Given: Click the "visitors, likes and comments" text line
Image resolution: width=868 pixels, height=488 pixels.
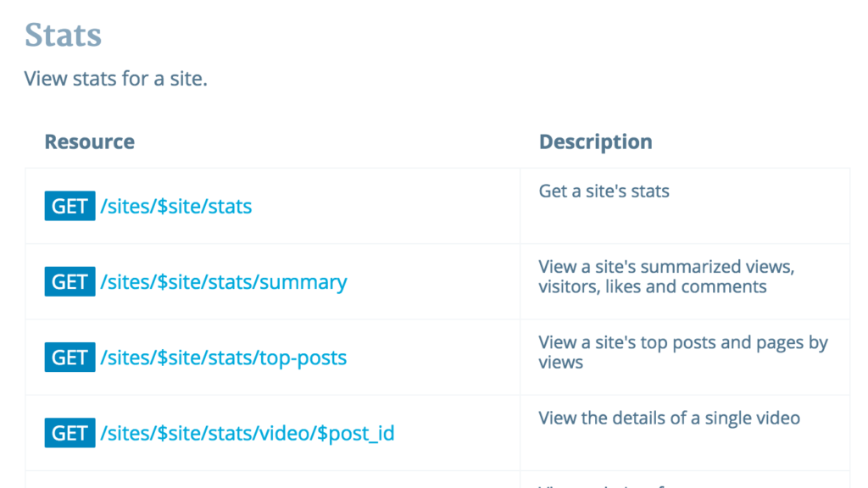Looking at the screenshot, I should point(652,287).
